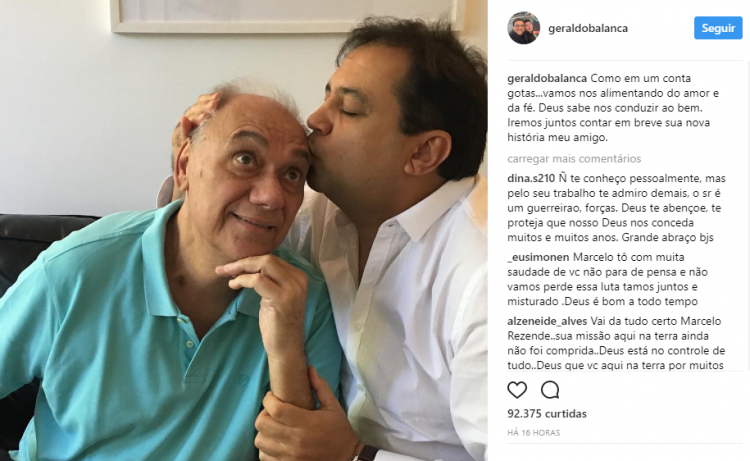Like the post with the heart icon

tap(517, 390)
